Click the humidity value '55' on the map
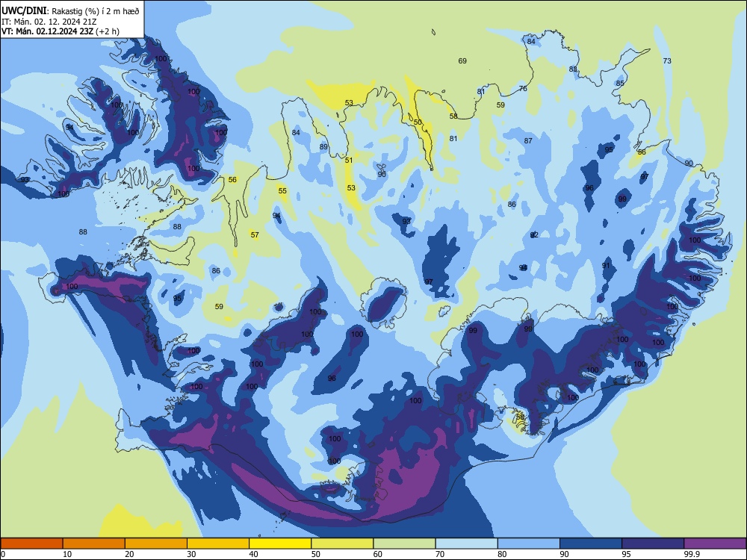The width and height of the screenshot is (747, 560). (x=282, y=191)
